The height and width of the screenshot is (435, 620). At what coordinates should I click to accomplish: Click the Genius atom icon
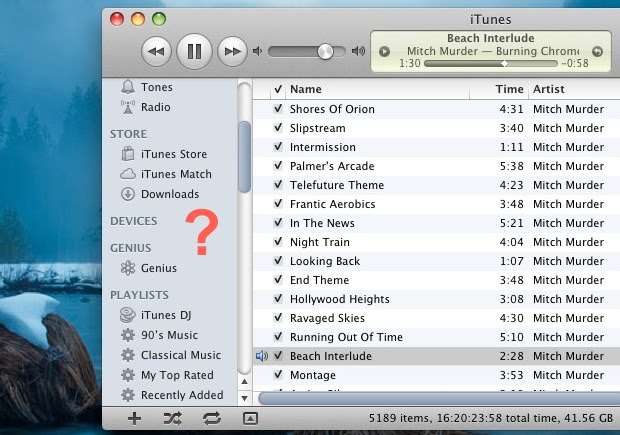[x=128, y=268]
